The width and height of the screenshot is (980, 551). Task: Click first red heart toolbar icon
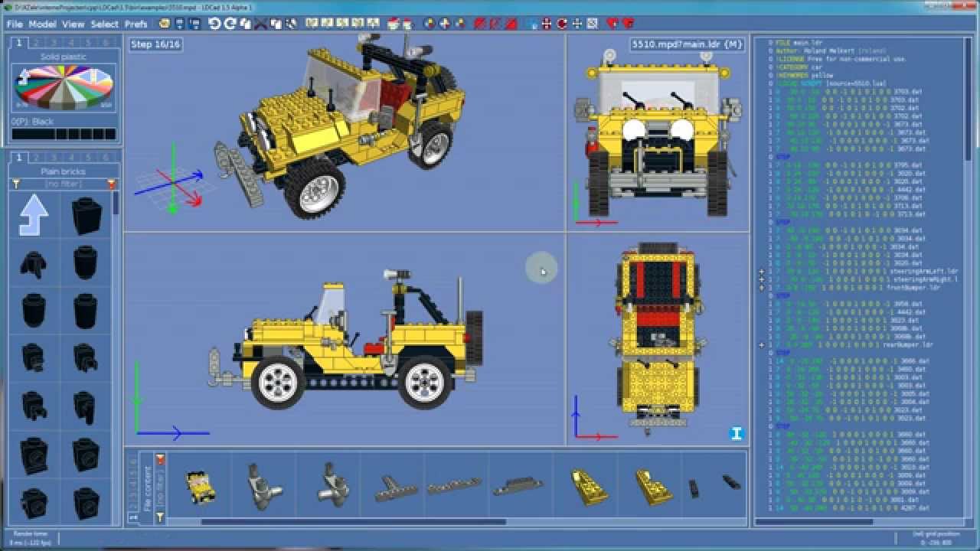612,24
